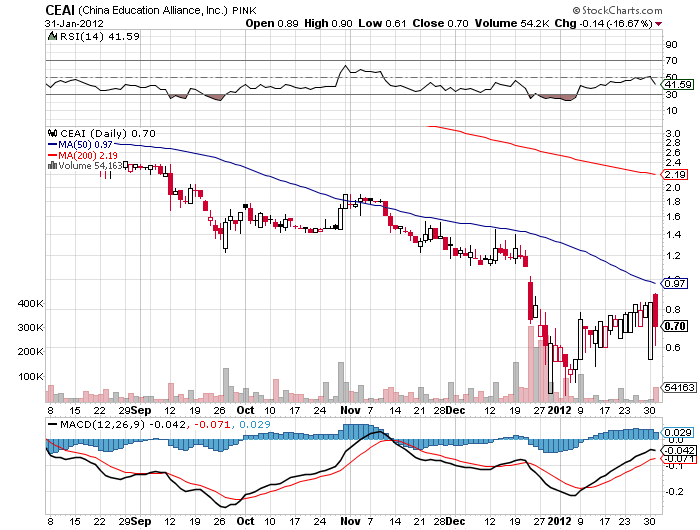Click the MACD(12,26,9) legend label
Viewport: 700px width, 530px height.
103,424
